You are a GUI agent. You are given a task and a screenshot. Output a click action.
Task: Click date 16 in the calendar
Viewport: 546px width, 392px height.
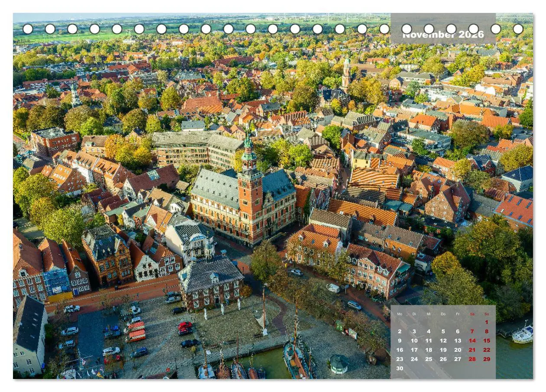400,350
